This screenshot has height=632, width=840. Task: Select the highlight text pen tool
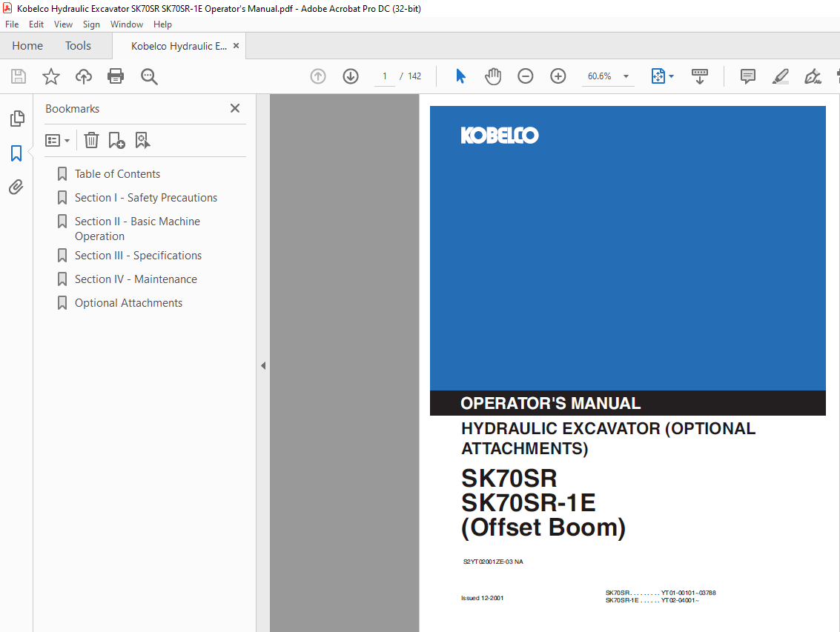781,76
